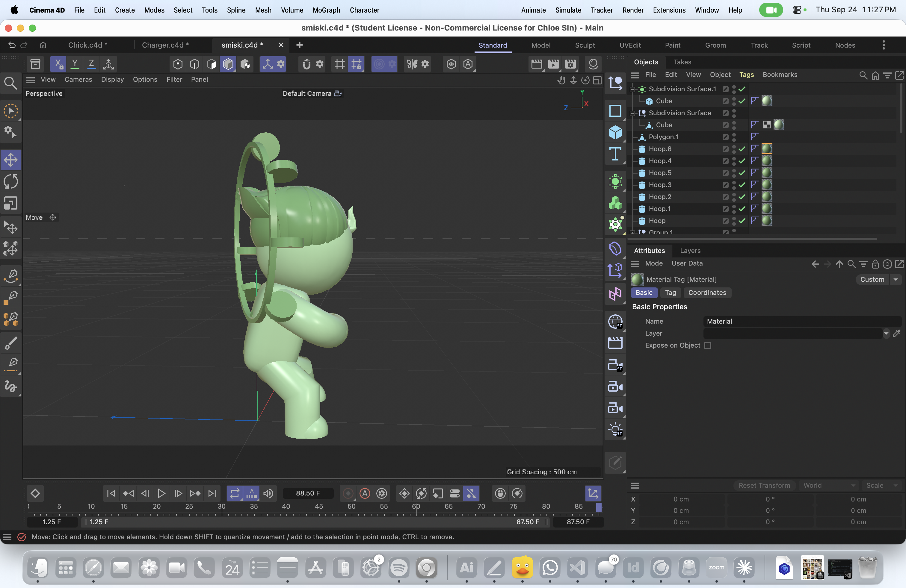Toggle enable checkmark for Hoop.2
Screen dimensions: 906x588
742,197
